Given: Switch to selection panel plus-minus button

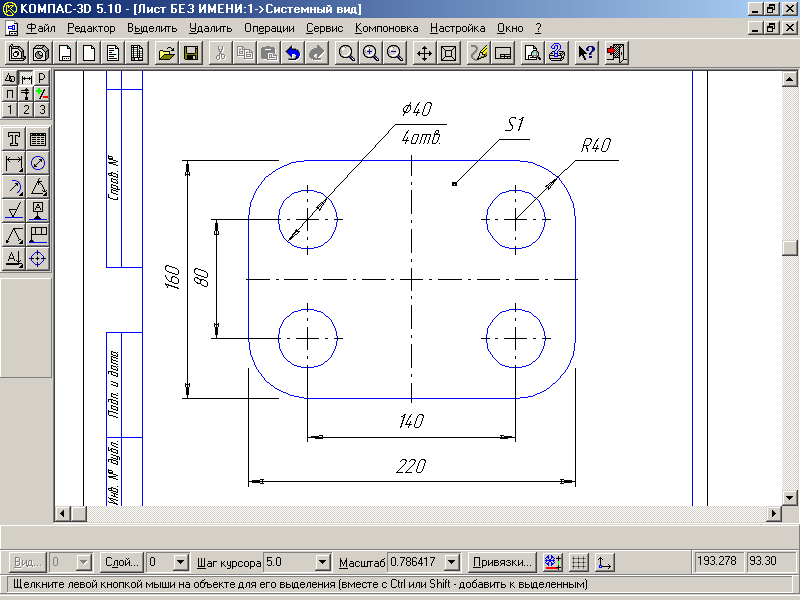Looking at the screenshot, I should tap(42, 94).
